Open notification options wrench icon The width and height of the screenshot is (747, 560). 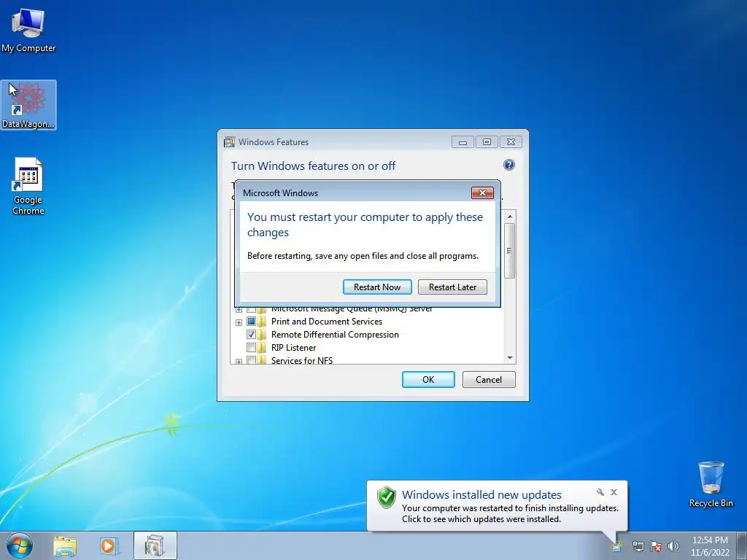[600, 492]
